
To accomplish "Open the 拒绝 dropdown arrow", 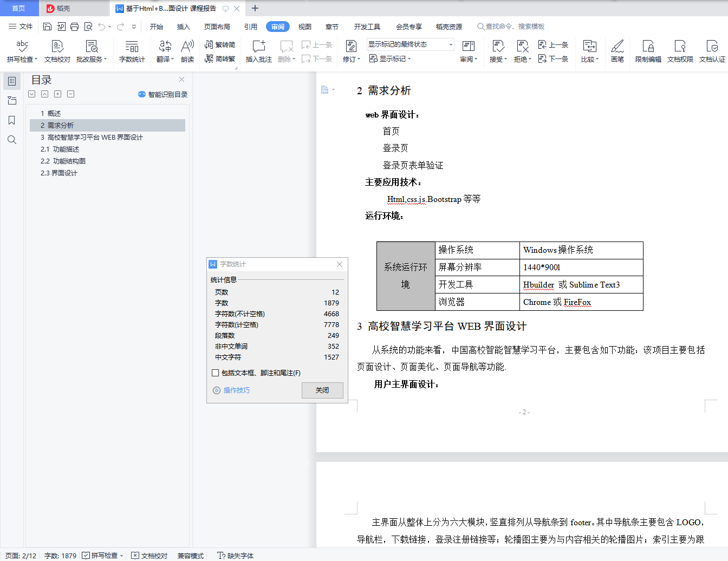I will 530,59.
